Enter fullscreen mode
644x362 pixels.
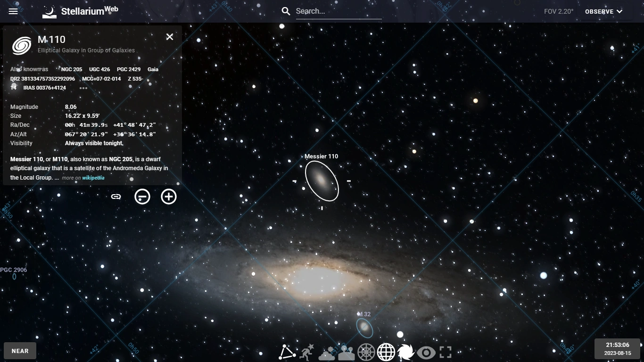tap(446, 352)
